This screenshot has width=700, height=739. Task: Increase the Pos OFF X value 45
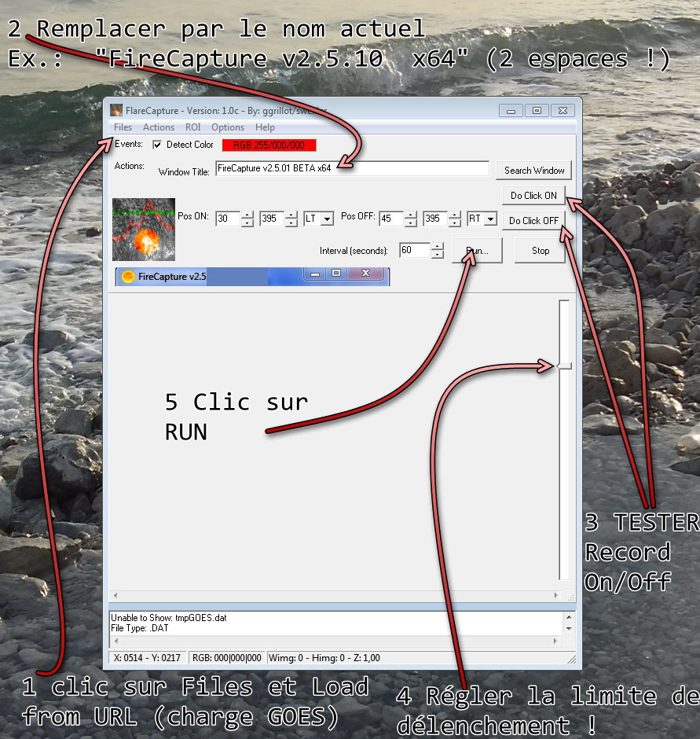(411, 215)
